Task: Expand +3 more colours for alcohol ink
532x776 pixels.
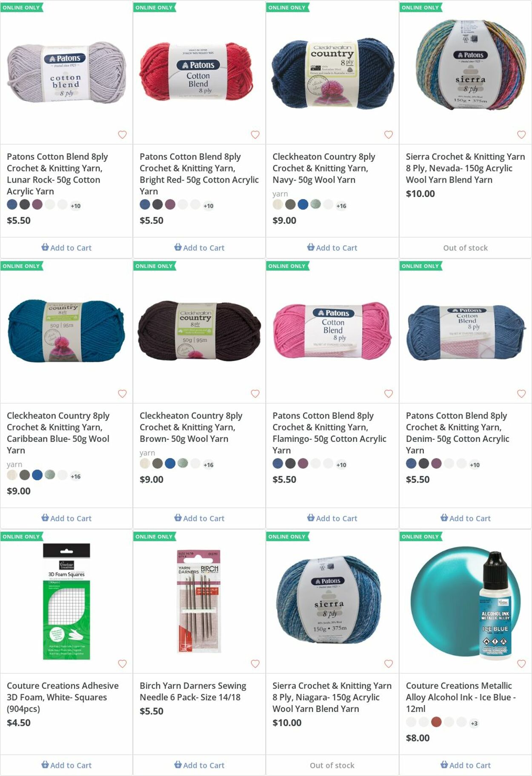Action: 474,723
